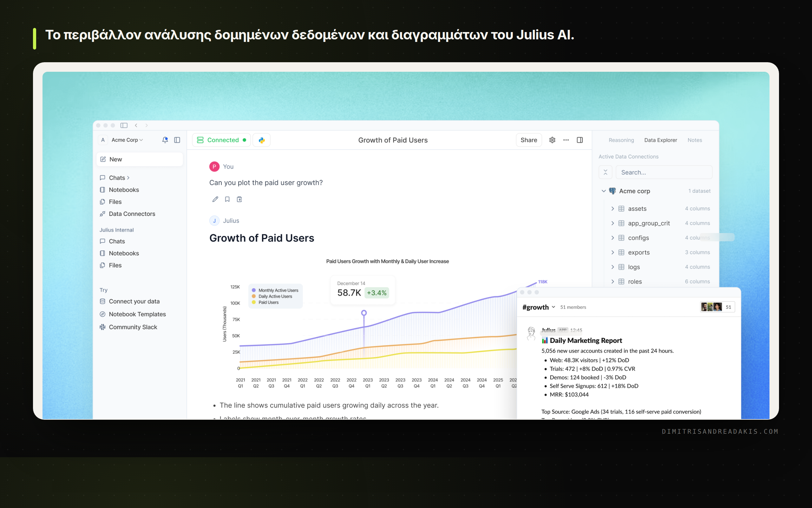This screenshot has width=812, height=508.
Task: Switch to the Data Explorer tab
Action: pos(660,140)
